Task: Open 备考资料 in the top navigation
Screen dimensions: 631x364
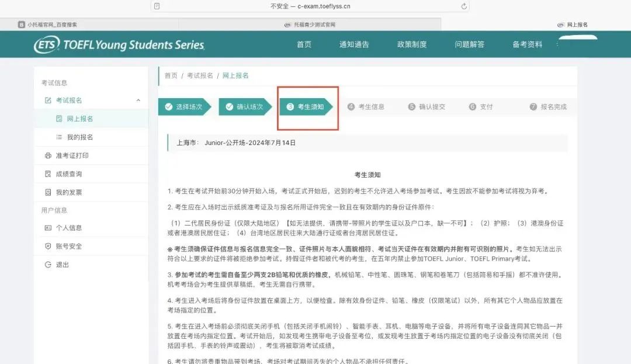Action: [x=527, y=44]
